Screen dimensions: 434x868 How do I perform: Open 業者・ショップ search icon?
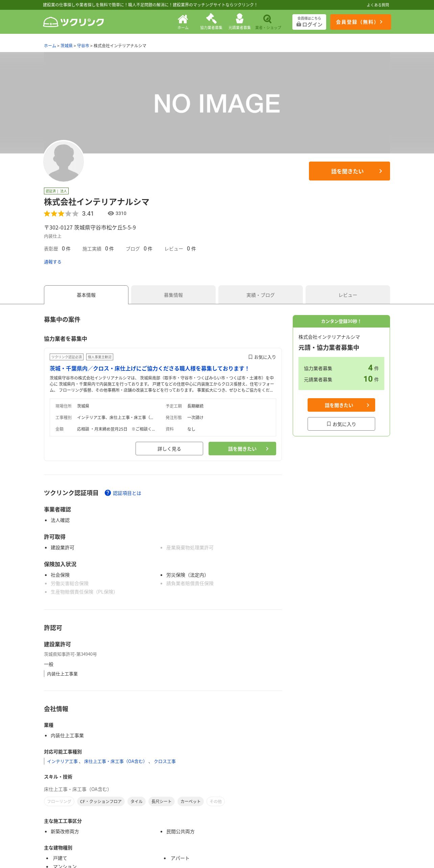268,22
